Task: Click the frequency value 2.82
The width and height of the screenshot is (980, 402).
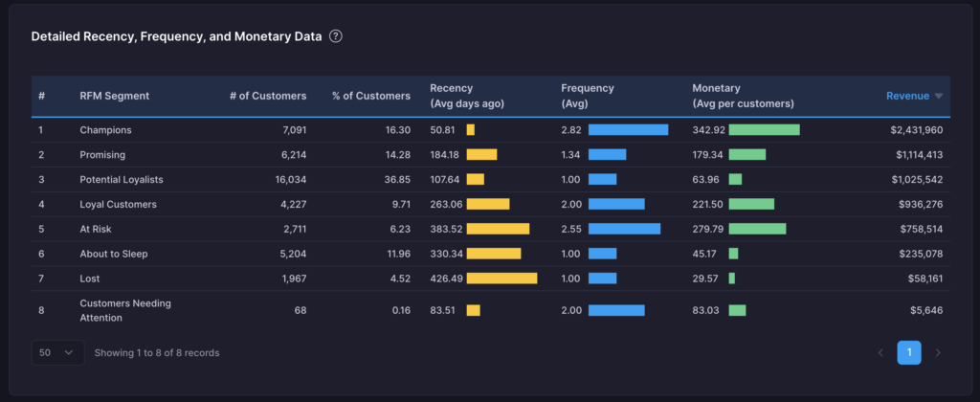Action: pyautogui.click(x=571, y=130)
